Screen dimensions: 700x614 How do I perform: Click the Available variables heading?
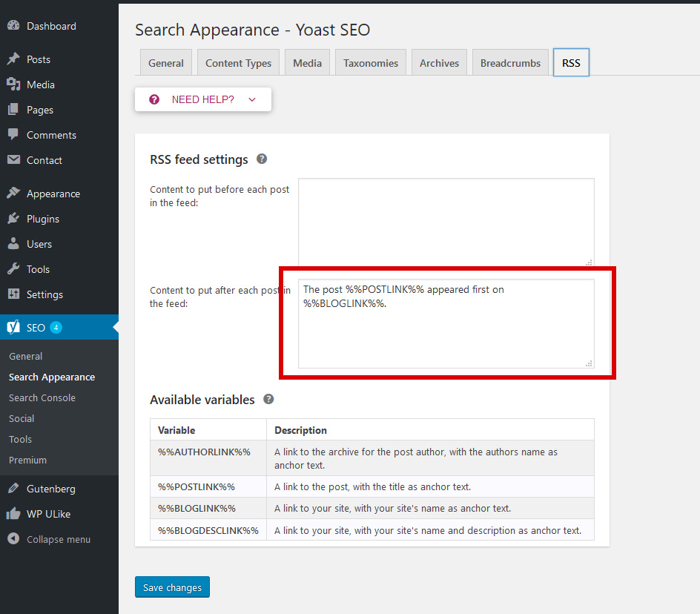[202, 400]
